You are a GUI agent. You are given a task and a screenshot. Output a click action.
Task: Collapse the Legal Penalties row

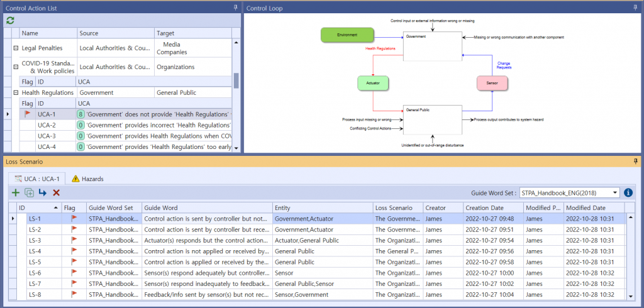(16, 48)
